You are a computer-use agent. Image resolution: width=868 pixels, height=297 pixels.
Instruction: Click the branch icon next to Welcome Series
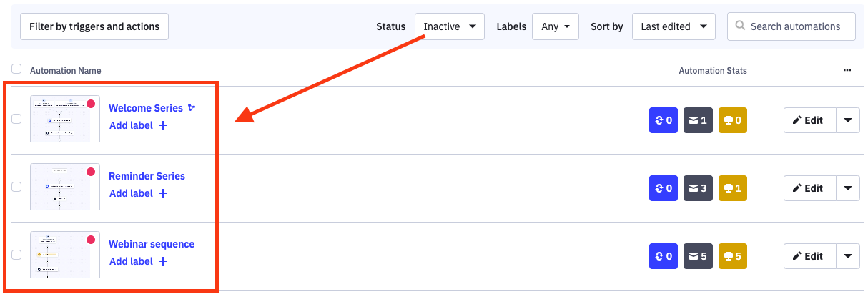(192, 108)
